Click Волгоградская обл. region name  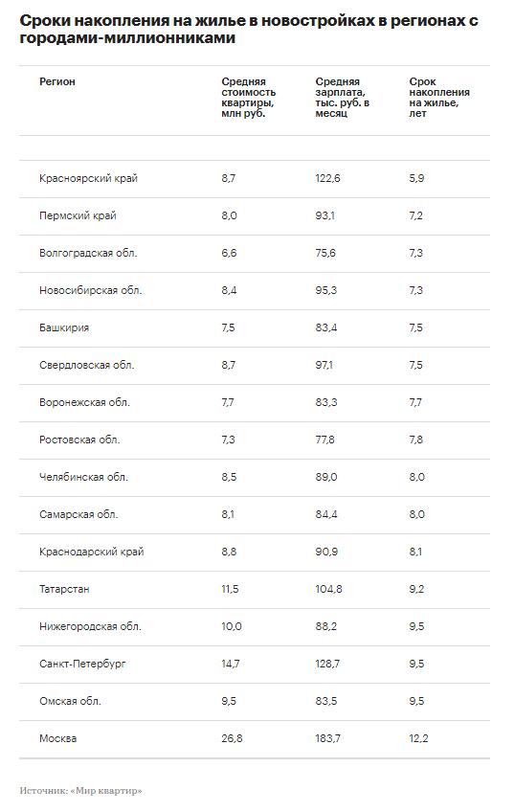click(88, 253)
